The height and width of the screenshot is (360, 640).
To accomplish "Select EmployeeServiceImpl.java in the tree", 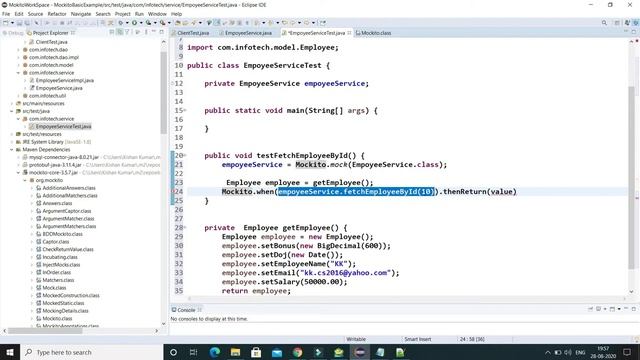I will coord(64,80).
